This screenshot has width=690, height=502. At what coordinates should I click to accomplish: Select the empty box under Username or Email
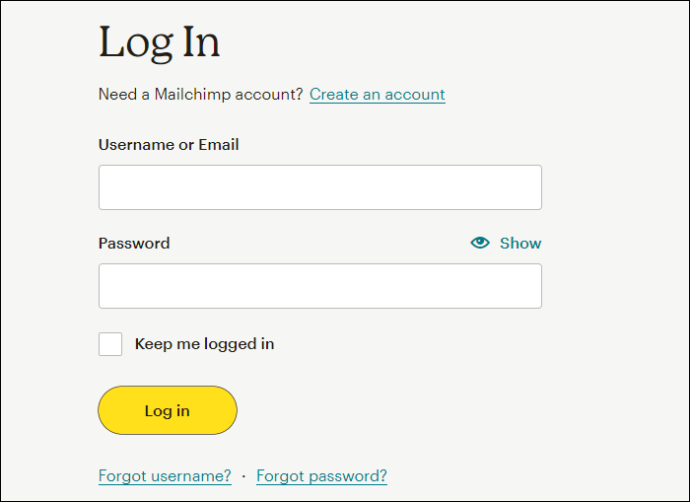(x=320, y=187)
